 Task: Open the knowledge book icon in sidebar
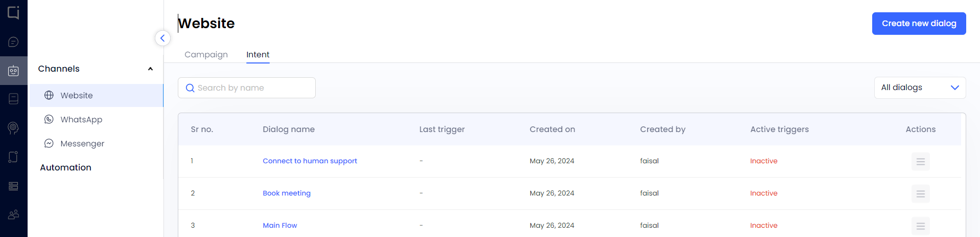coord(14,99)
